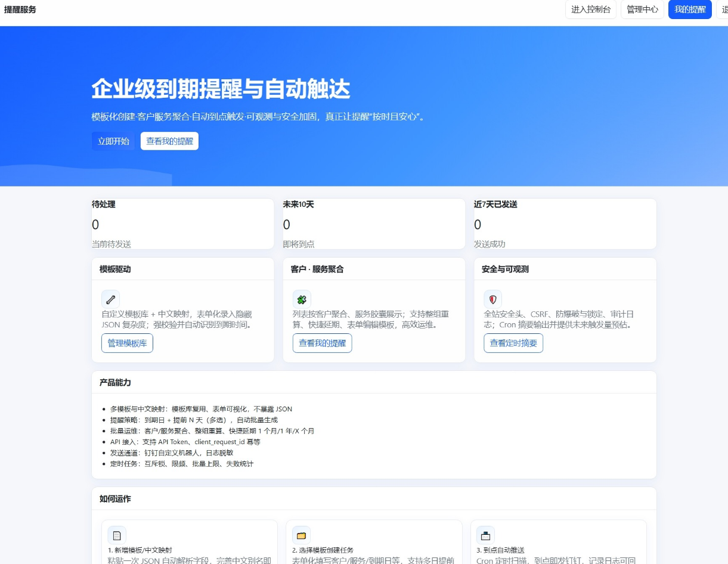Click the 多模板与中文映射 bullet line
This screenshot has width=728, height=564.
[x=202, y=410]
